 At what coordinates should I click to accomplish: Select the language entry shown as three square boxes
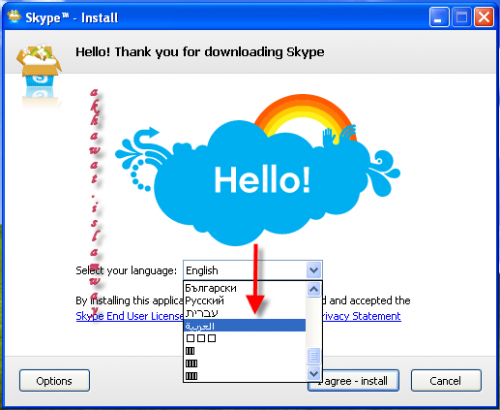[245, 338]
